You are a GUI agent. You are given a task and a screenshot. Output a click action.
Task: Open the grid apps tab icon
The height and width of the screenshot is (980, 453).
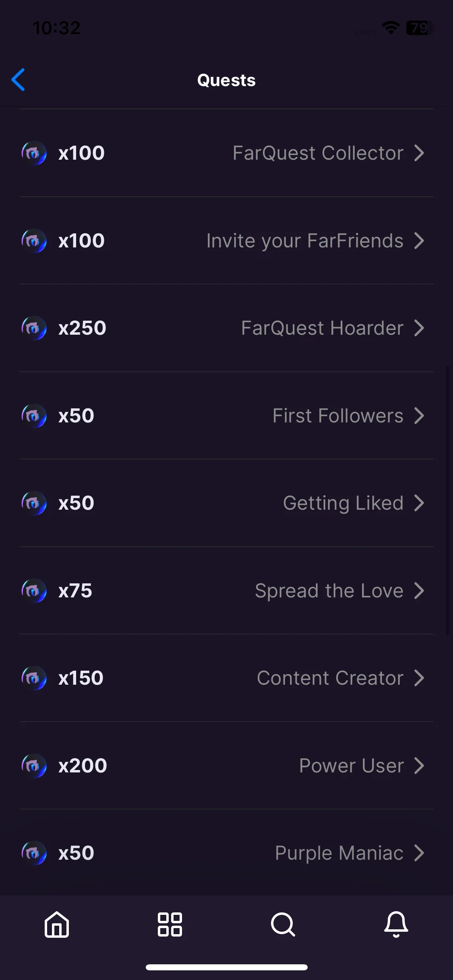point(170,924)
